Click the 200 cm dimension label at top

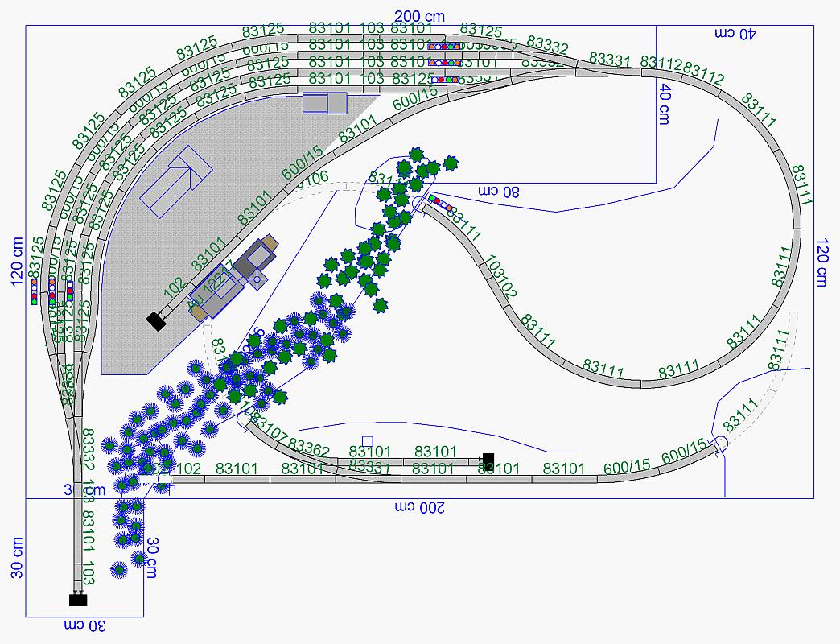(421, 16)
